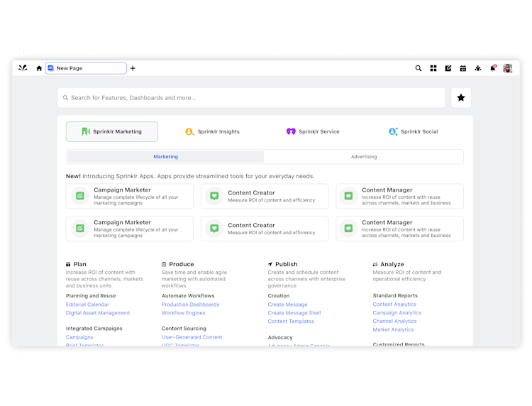532x406 pixels.
Task: Click the top bar search magnifier icon
Action: tap(419, 68)
